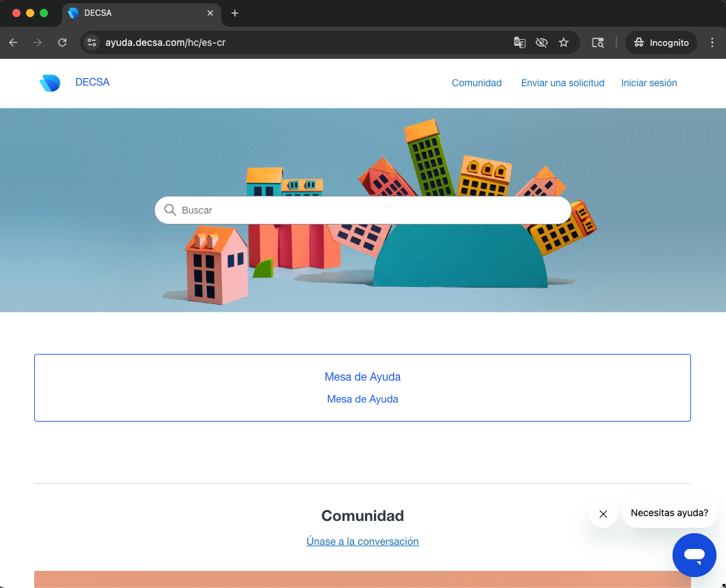The width and height of the screenshot is (726, 588).
Task: Click the tracking protection eye icon
Action: click(541, 42)
